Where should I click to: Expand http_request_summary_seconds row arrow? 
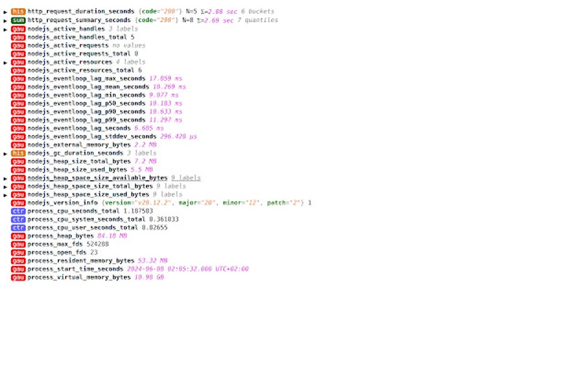click(5, 21)
